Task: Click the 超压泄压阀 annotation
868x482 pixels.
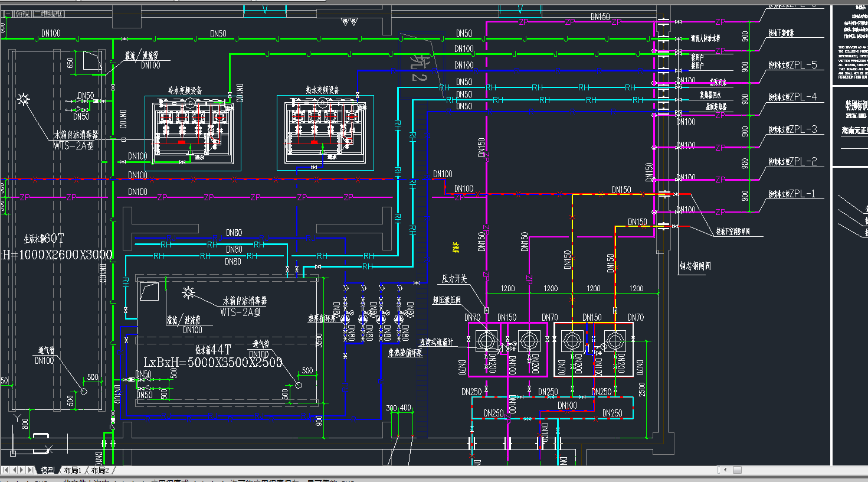Action: click(x=447, y=300)
